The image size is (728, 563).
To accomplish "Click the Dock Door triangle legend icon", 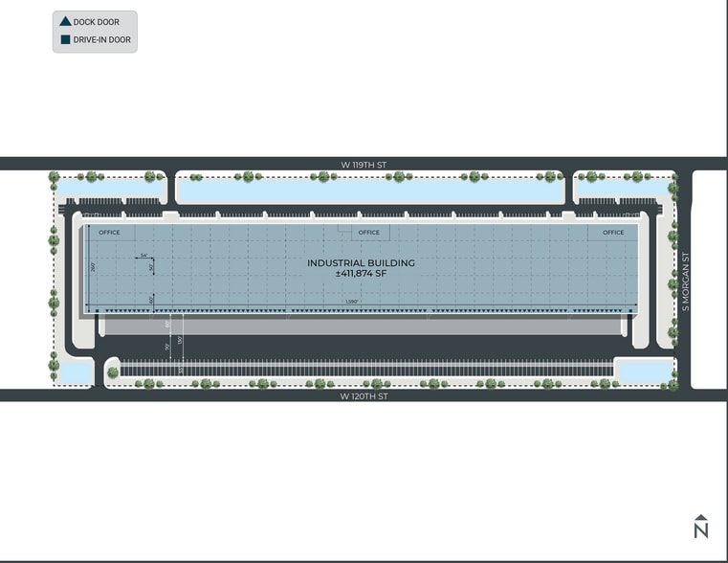I will pos(65,21).
